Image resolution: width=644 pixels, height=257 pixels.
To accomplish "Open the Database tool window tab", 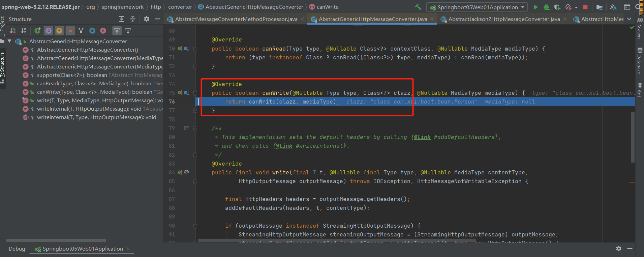I will coord(639,61).
